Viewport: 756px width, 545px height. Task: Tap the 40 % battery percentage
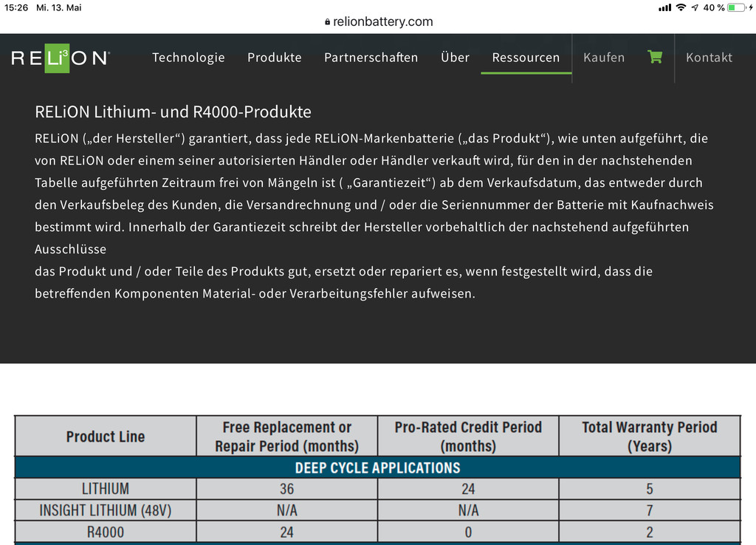coord(714,7)
